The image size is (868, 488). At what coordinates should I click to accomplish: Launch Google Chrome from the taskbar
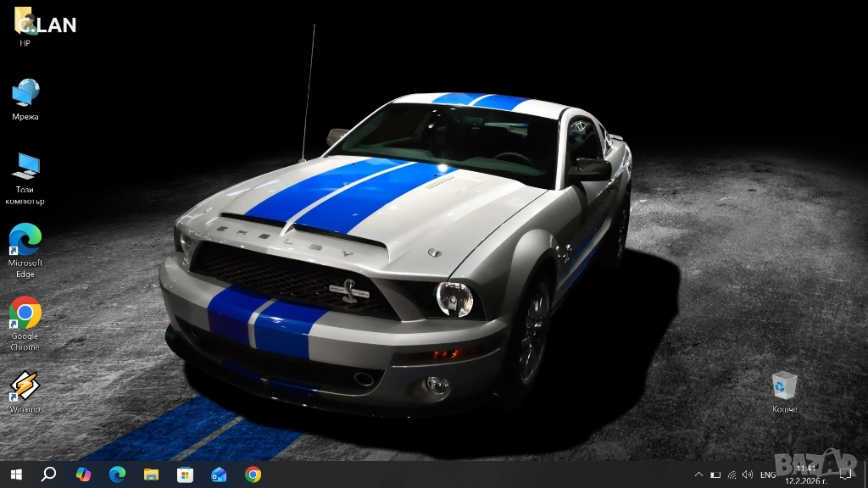click(x=253, y=474)
